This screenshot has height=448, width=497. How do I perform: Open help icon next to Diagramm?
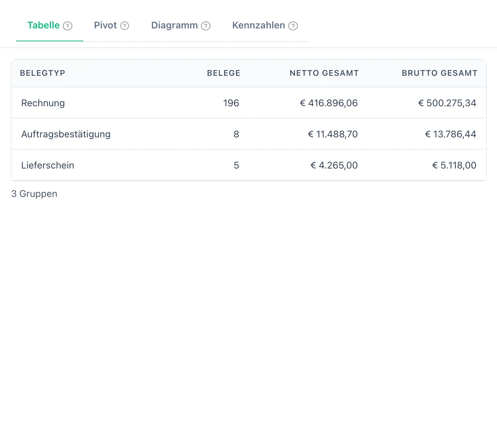pyautogui.click(x=206, y=26)
